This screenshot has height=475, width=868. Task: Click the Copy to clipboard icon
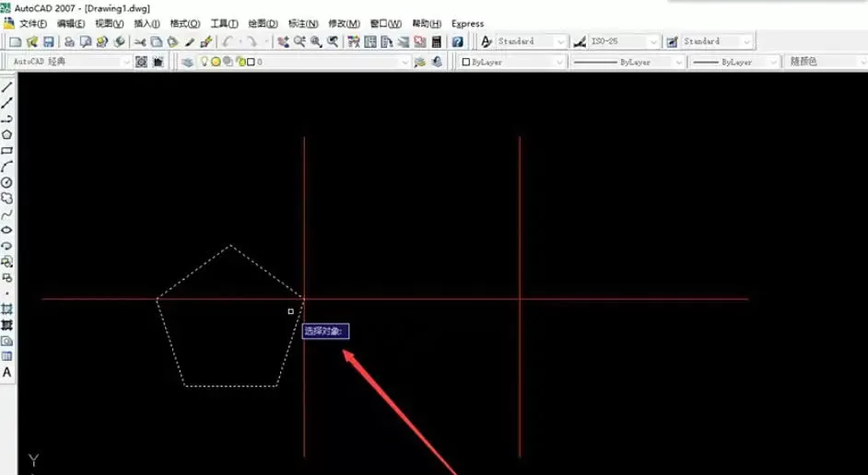click(x=157, y=41)
